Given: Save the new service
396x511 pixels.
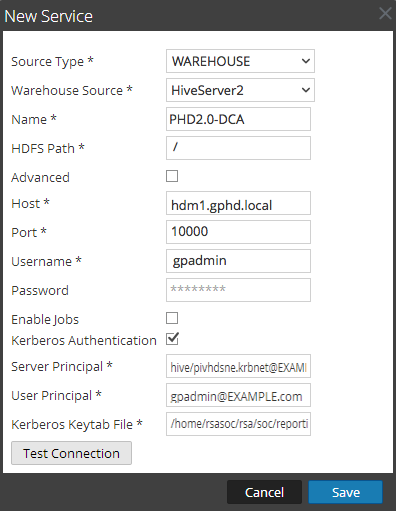Looking at the screenshot, I should tap(345, 492).
